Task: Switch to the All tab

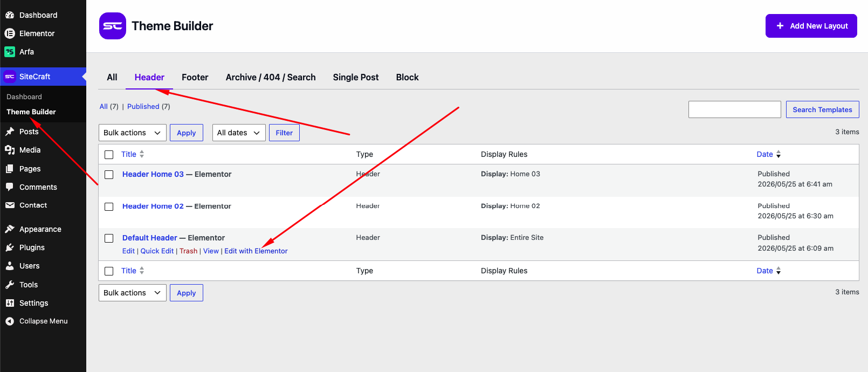Action: 112,77
